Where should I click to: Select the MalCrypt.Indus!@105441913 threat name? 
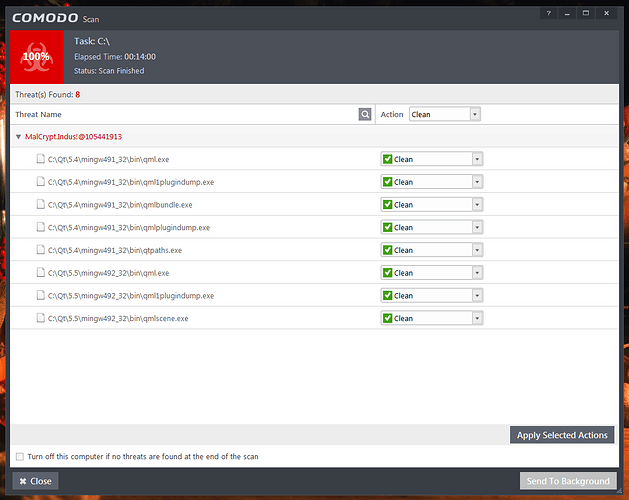click(x=73, y=137)
